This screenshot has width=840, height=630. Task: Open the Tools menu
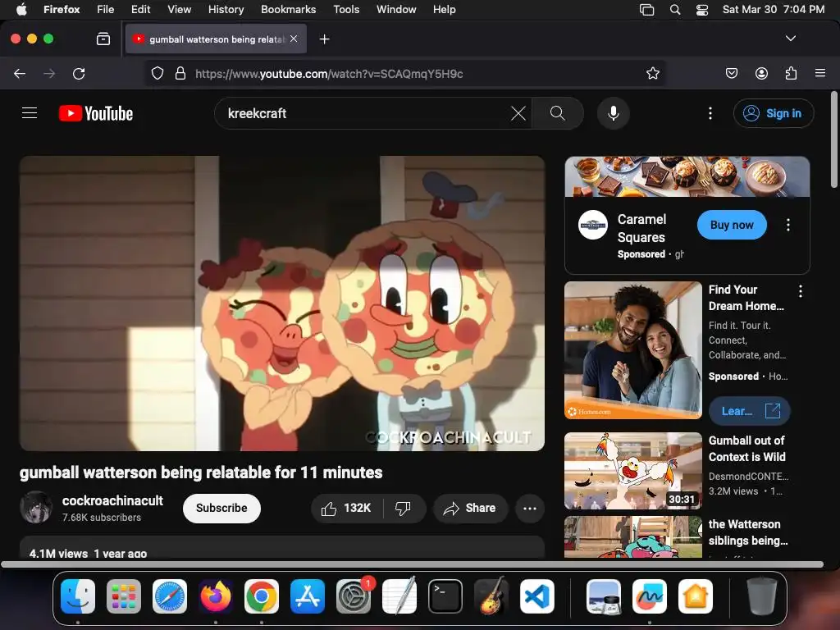(x=346, y=10)
